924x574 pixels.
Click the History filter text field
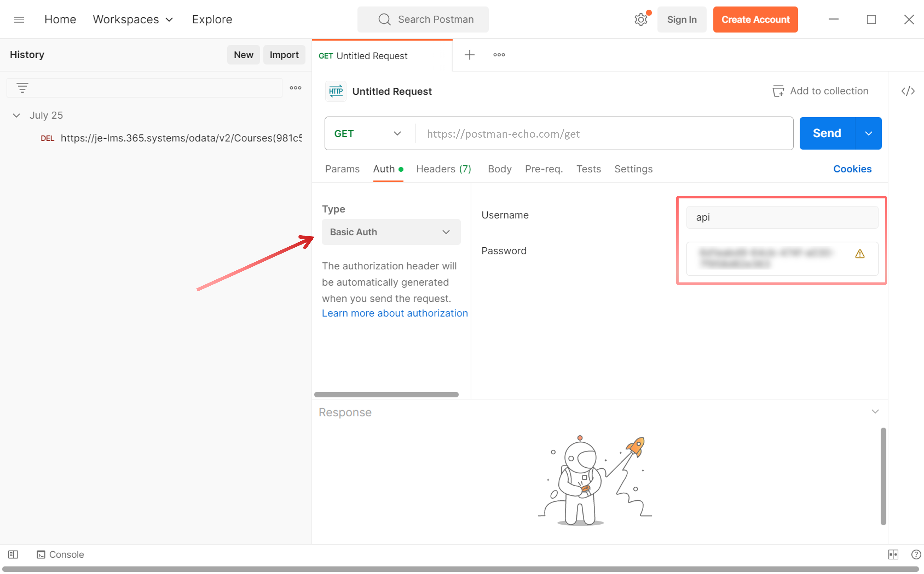click(x=144, y=88)
